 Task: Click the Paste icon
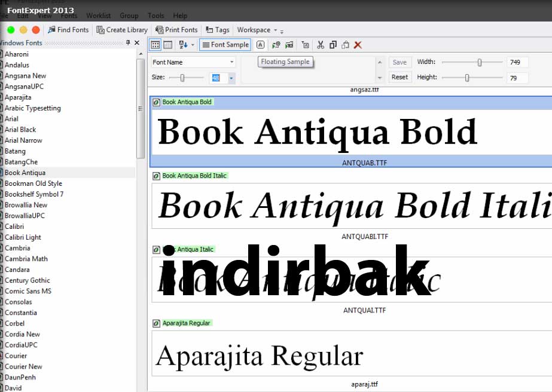click(345, 45)
